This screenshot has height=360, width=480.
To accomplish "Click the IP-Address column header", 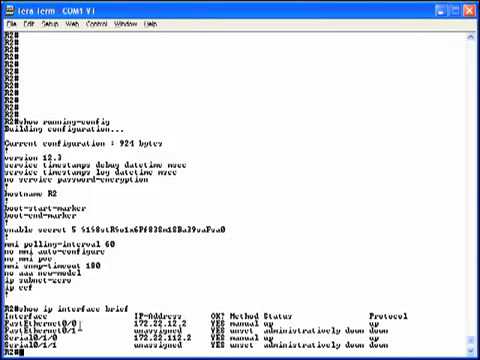I will tap(157, 316).
